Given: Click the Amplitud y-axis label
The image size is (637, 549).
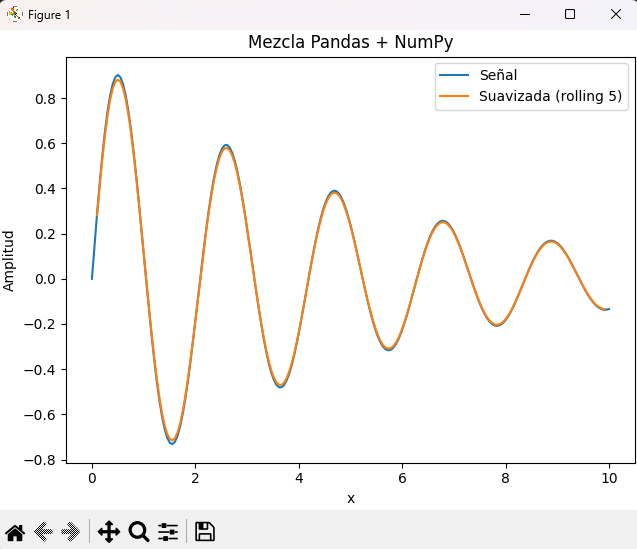Looking at the screenshot, I should click(10, 260).
